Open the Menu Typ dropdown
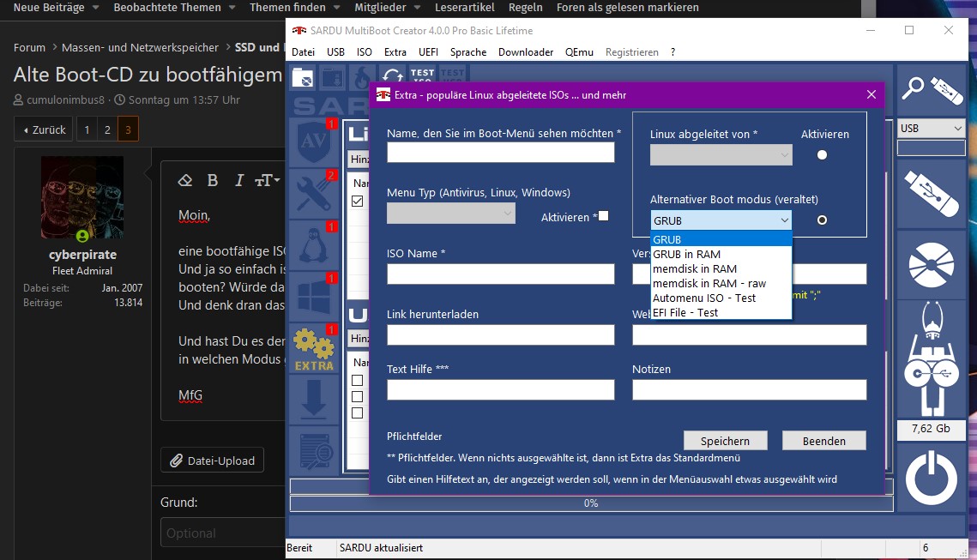This screenshot has width=977, height=560. pos(450,213)
